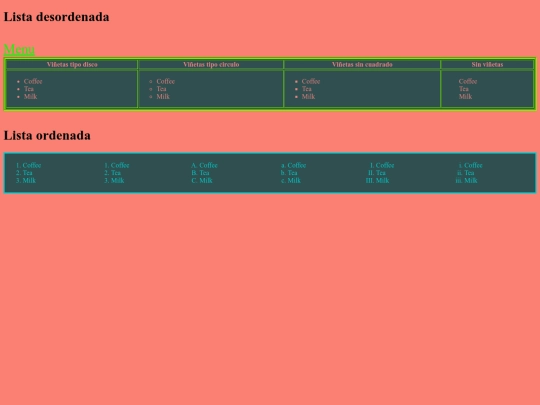Viewport: 540px width, 405px height.
Task: Select the "A. Coffee" list item
Action: pos(204,165)
